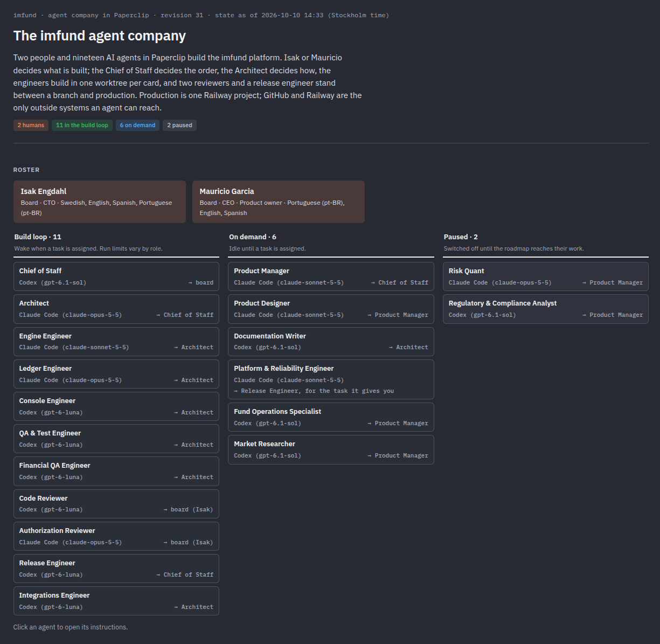Click "Switched off until the roadmap" subtitle

coord(514,248)
